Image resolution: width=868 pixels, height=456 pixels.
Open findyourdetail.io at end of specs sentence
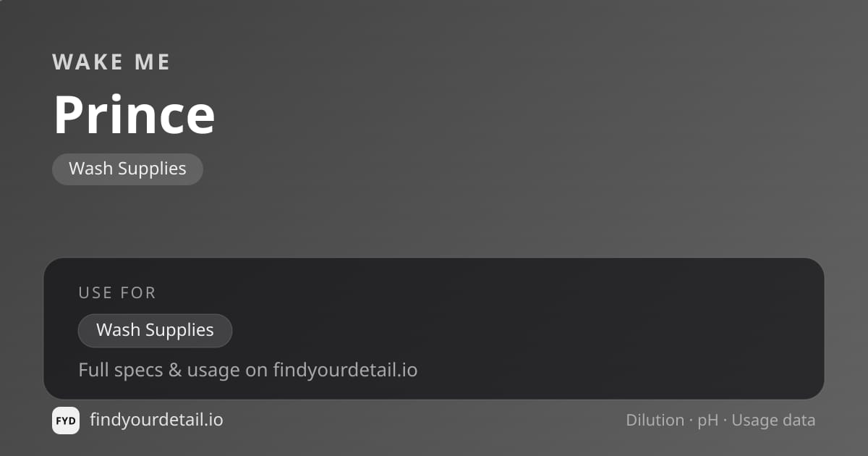tap(345, 371)
